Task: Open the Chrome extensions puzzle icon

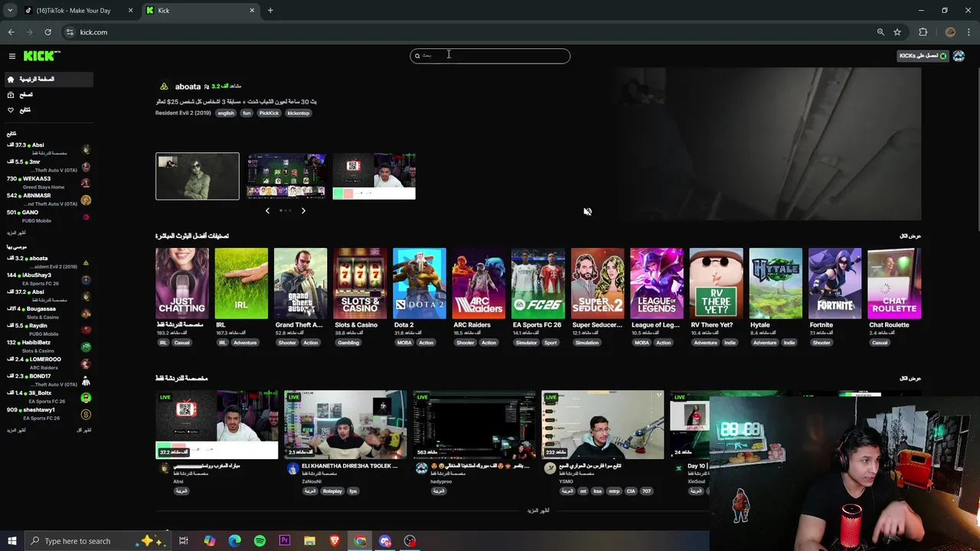Action: (923, 32)
